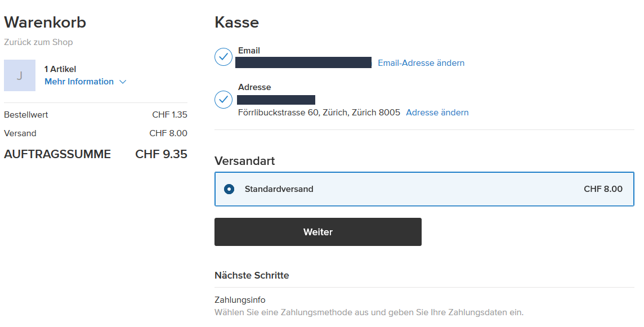Click the Kasse heading

(x=236, y=23)
